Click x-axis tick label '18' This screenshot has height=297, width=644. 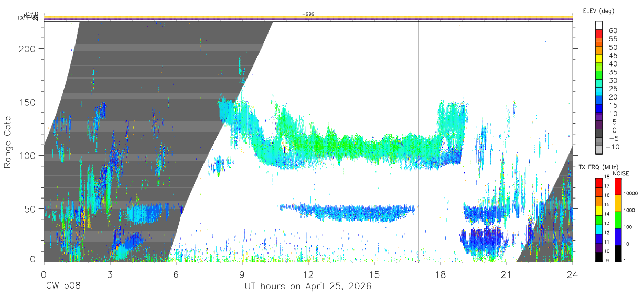(x=441, y=274)
